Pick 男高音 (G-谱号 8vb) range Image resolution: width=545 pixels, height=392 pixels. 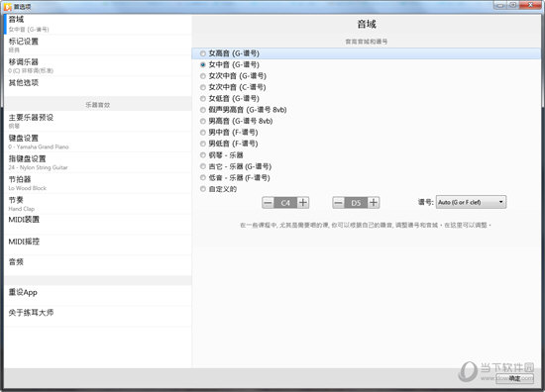coord(203,121)
